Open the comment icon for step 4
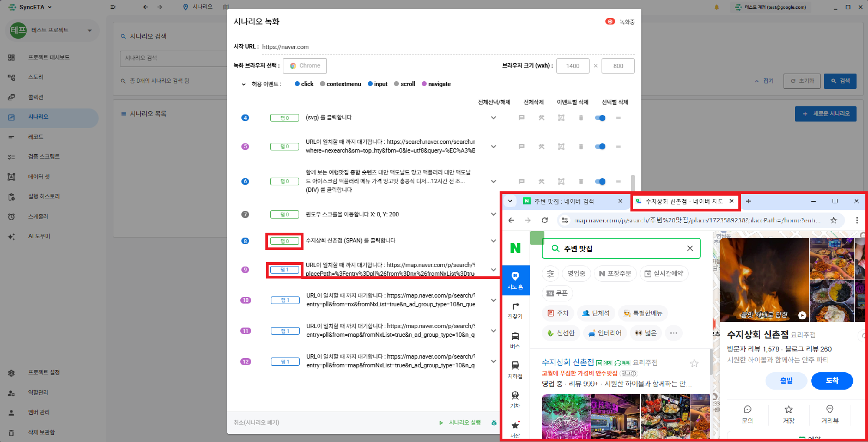This screenshot has height=442, width=868. 521,118
